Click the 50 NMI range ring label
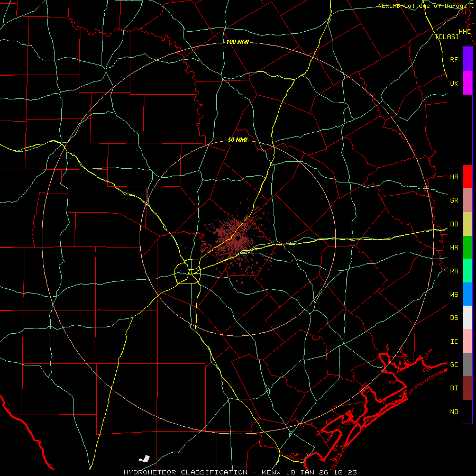 coord(237,140)
